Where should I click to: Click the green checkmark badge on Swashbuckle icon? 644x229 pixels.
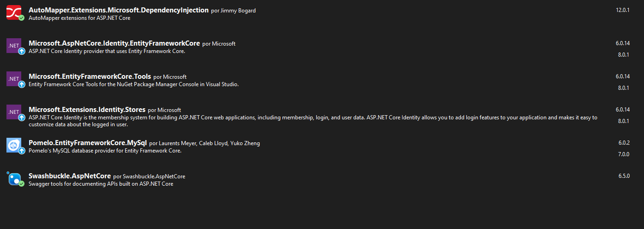click(21, 184)
